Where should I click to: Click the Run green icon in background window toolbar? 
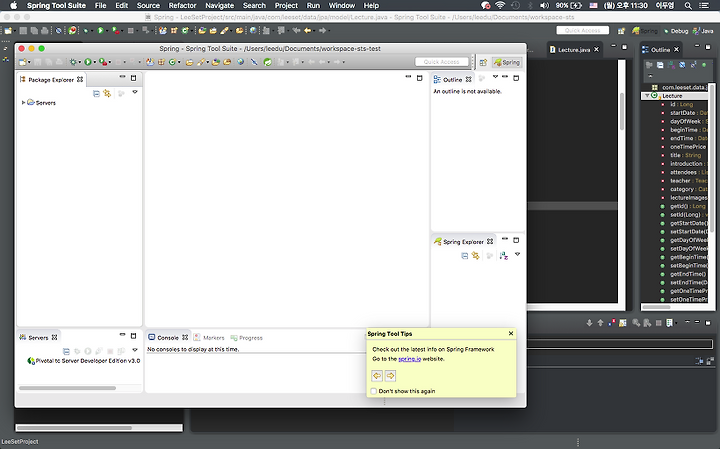tap(100, 31)
